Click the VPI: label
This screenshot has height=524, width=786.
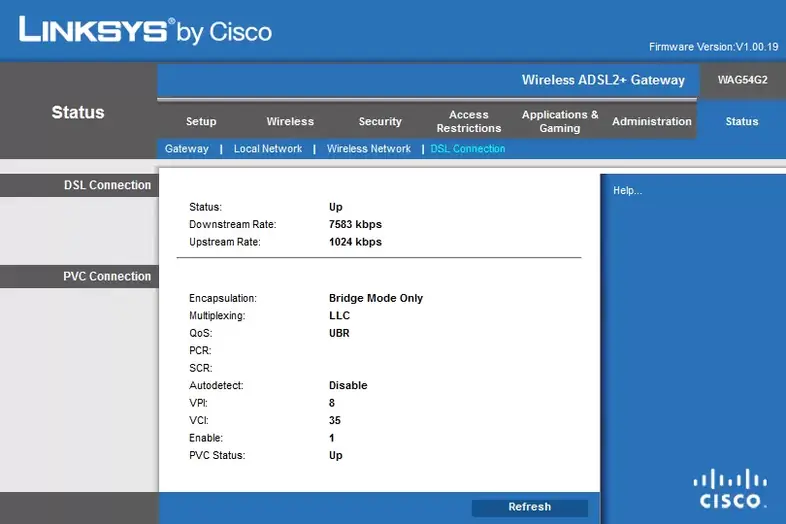(199, 403)
